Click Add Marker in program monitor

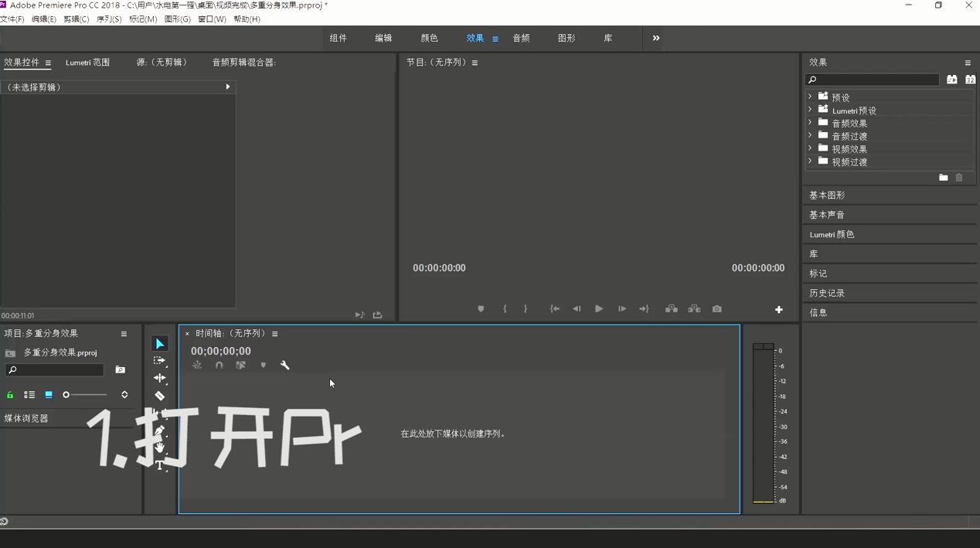coord(481,309)
